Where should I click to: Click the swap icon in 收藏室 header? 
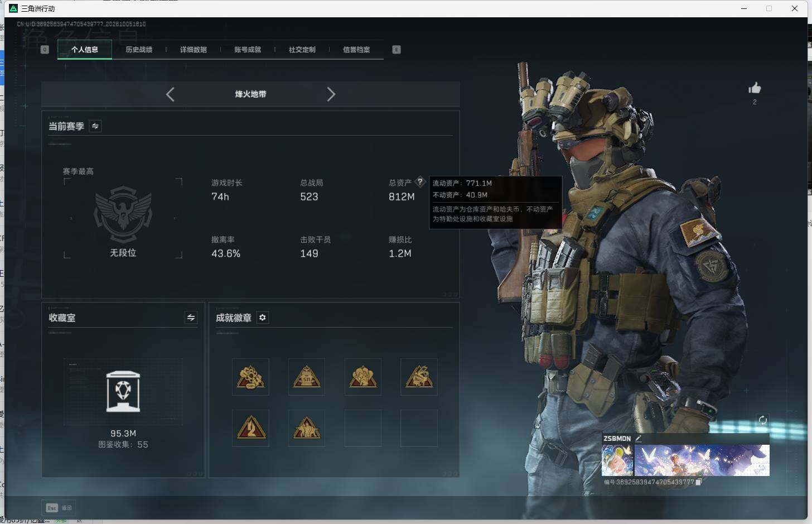click(191, 318)
